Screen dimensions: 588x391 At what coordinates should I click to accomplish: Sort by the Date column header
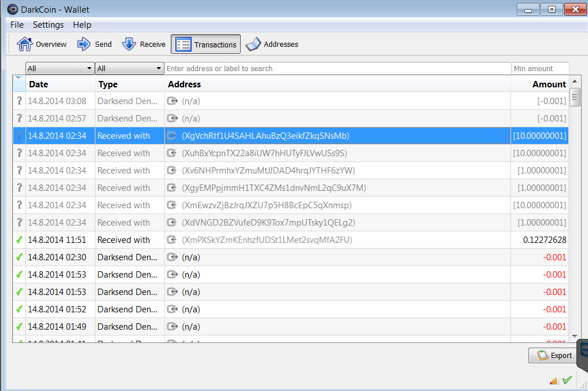(60, 84)
